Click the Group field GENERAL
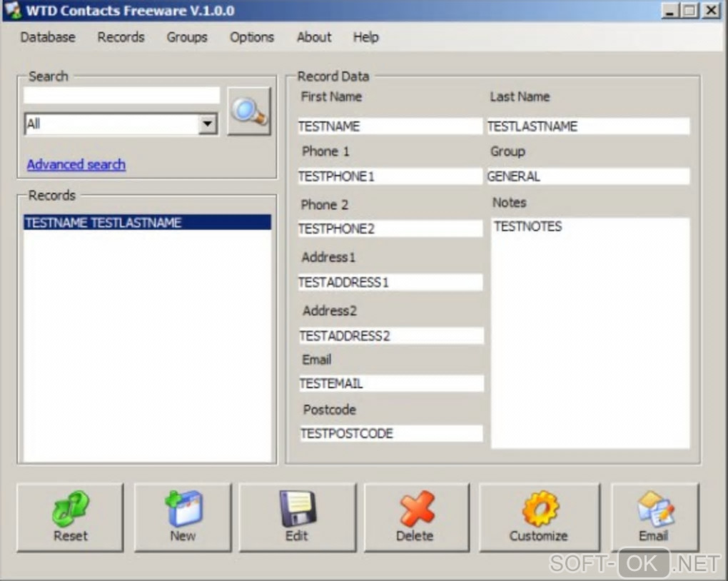 coord(588,176)
